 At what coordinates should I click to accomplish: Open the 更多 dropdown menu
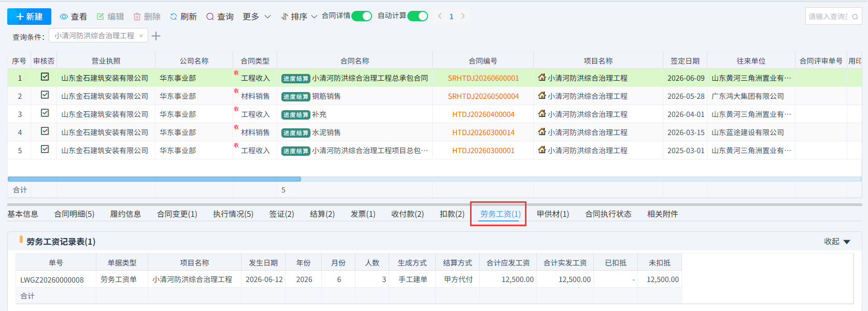point(257,17)
